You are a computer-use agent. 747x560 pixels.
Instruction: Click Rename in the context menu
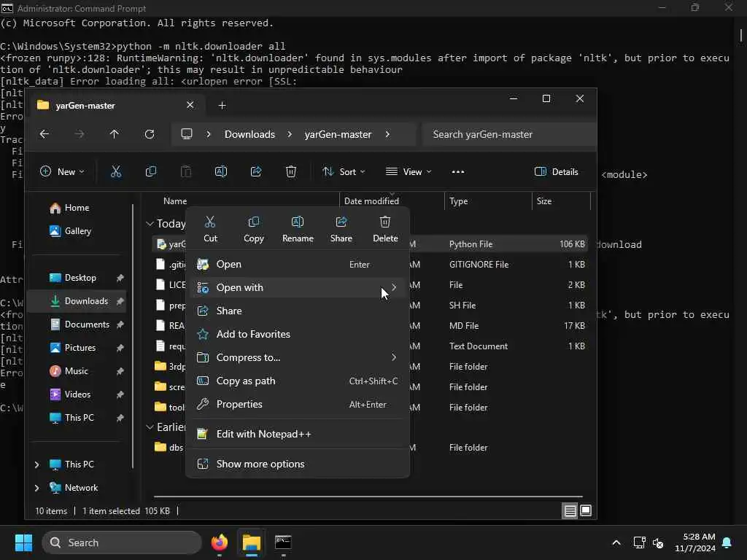[298, 229]
